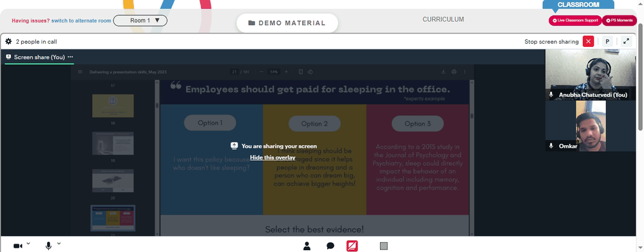Switch to alternate room link
This screenshot has width=644, height=252.
coord(81,21)
